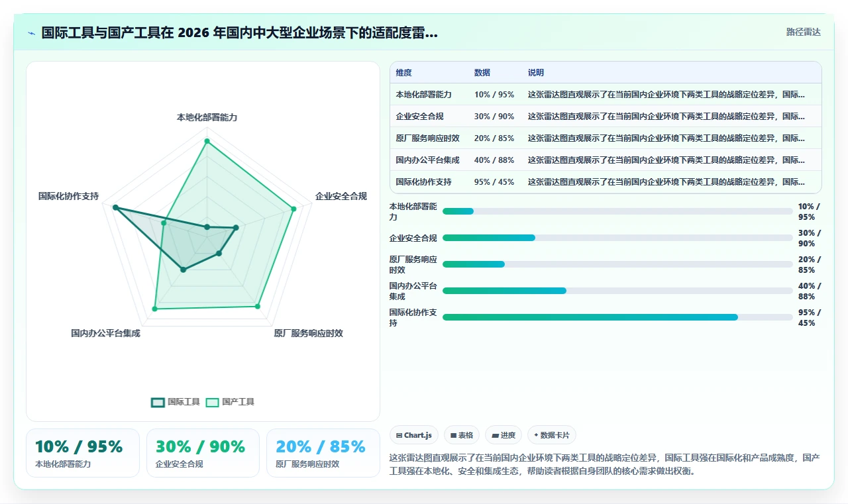The image size is (848, 504).
Task: Click the 说明 column header
Action: (x=536, y=73)
